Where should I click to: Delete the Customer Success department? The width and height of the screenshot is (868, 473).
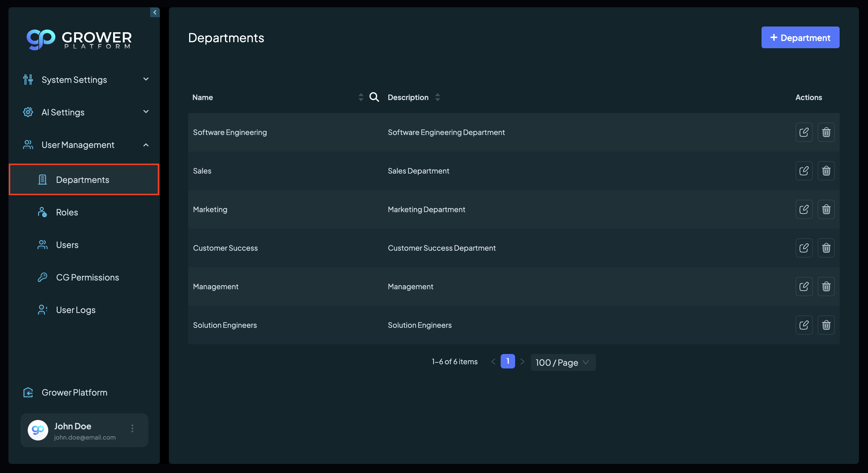click(x=826, y=248)
